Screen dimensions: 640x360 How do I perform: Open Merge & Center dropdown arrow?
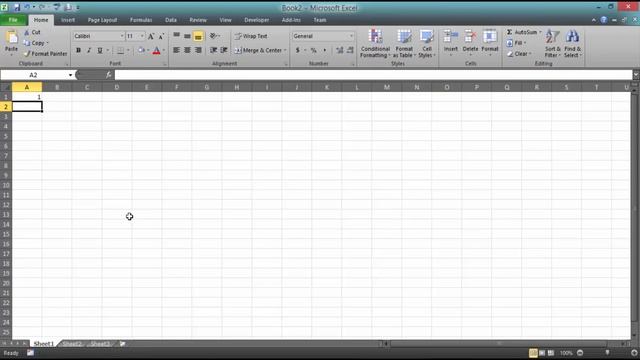tap(285, 50)
